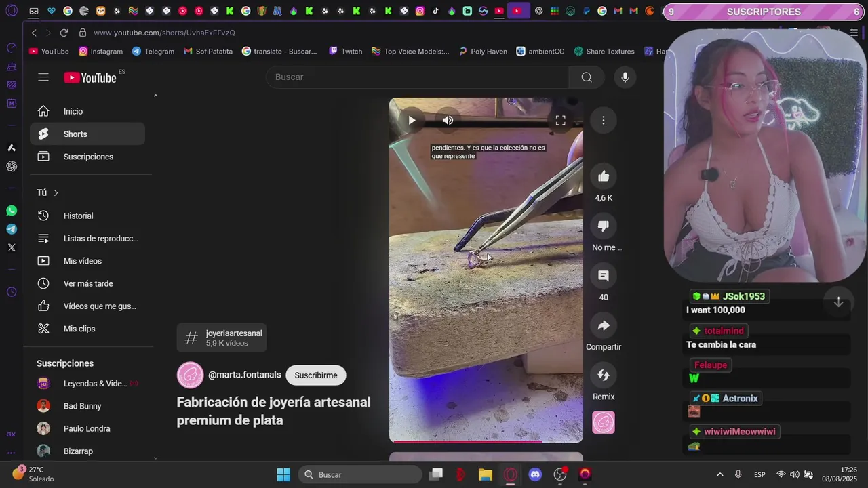Start voice search with the microphone

[625, 77]
